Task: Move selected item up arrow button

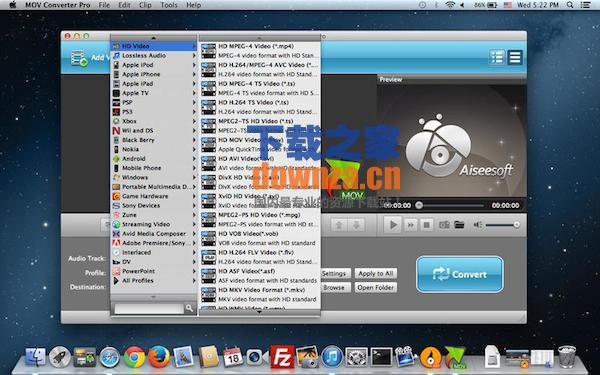Action: point(339,225)
